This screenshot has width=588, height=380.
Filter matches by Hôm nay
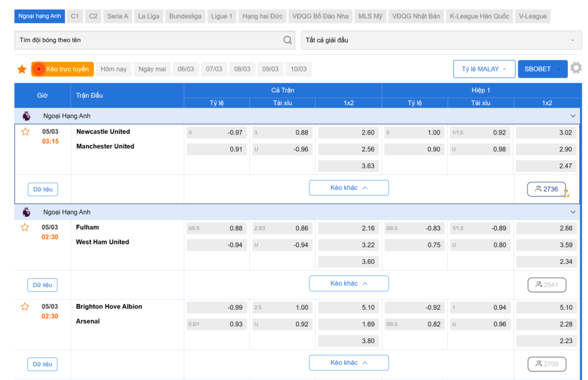[114, 69]
